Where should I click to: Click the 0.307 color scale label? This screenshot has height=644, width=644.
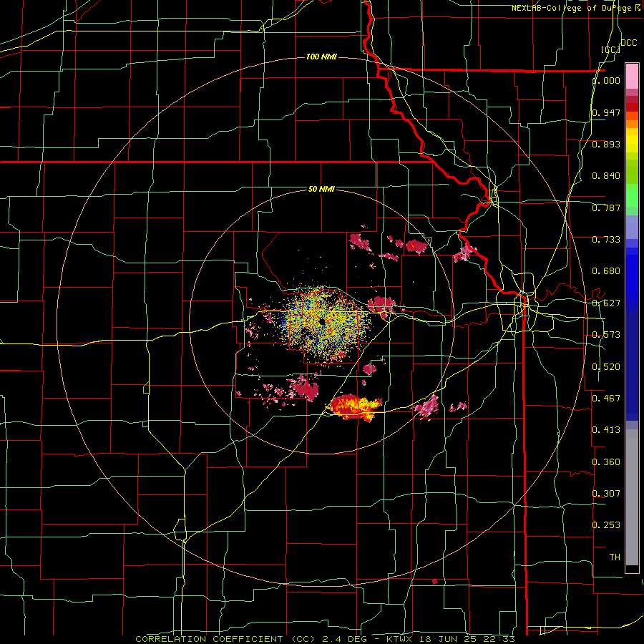[606, 494]
